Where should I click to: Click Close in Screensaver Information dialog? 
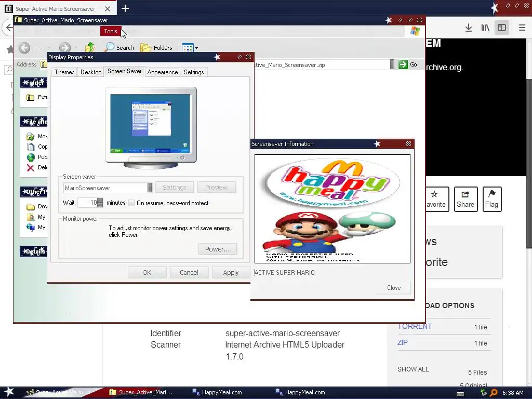tap(394, 288)
